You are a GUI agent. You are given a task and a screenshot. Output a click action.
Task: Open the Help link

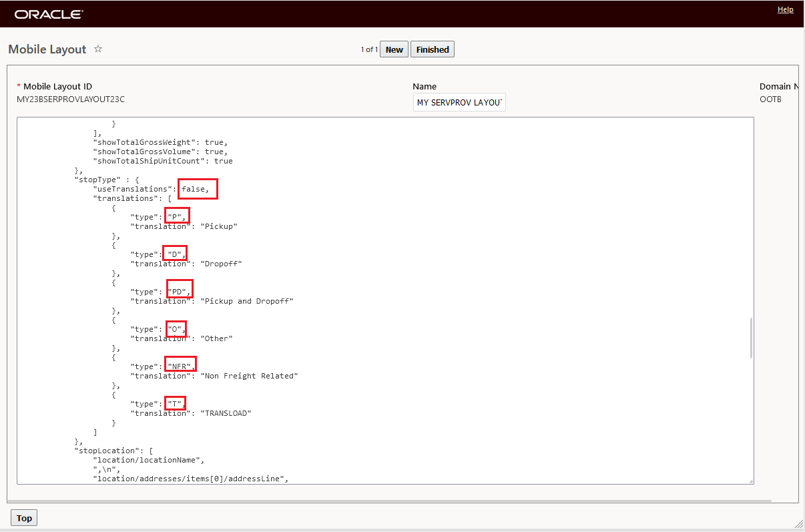point(786,9)
